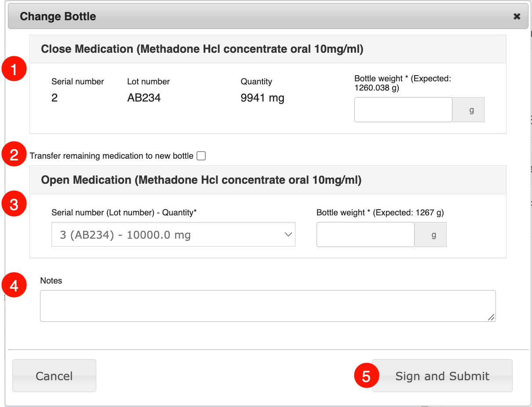
Task: Open the Serial number (Lot number) dropdown
Action: tap(173, 235)
